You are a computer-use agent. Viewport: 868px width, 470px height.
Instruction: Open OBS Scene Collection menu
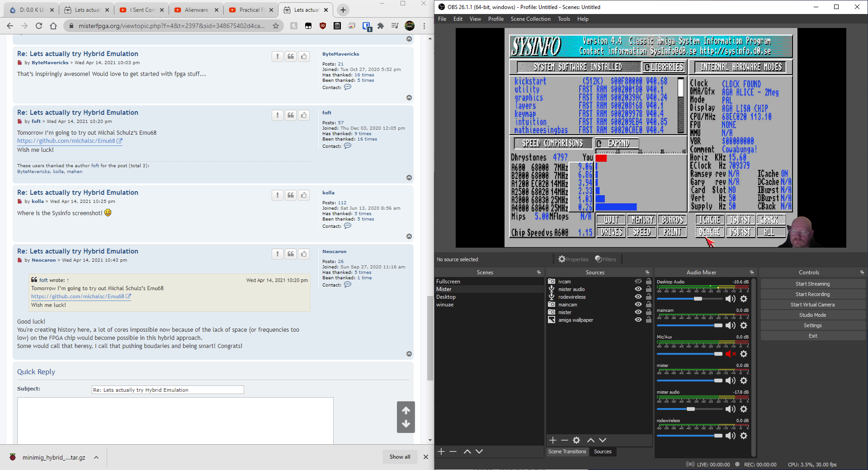[x=530, y=19]
